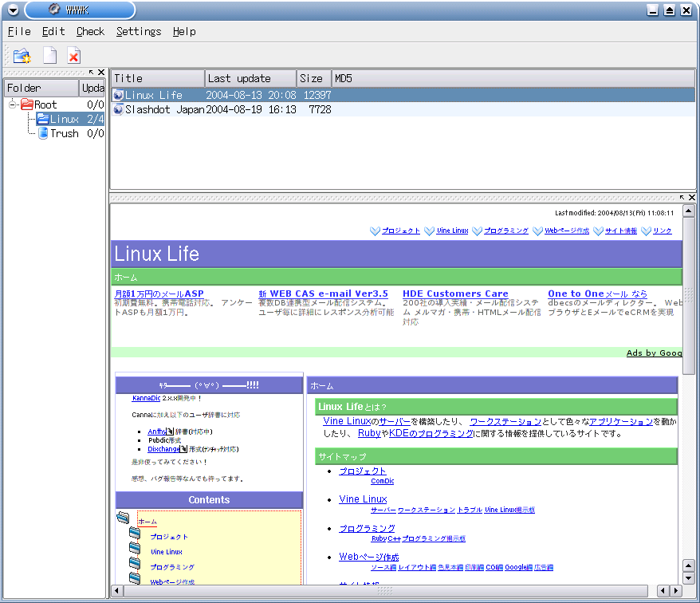Select the Trush folder in tree

coord(65,133)
